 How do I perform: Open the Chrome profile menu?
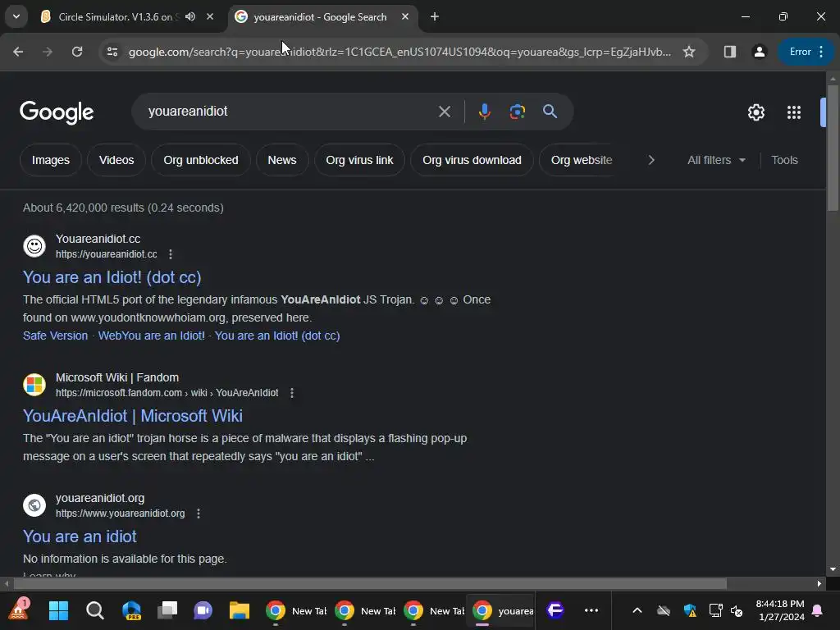pos(759,52)
